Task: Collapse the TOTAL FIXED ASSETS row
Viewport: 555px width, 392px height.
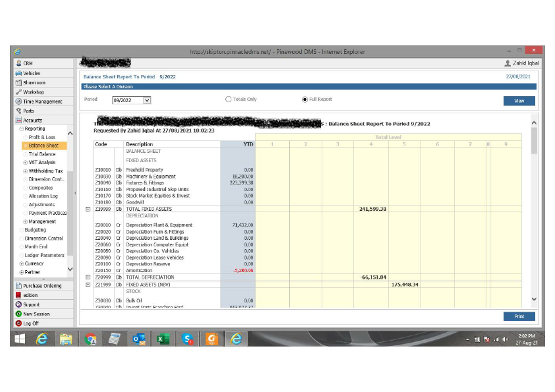Action: [x=88, y=209]
